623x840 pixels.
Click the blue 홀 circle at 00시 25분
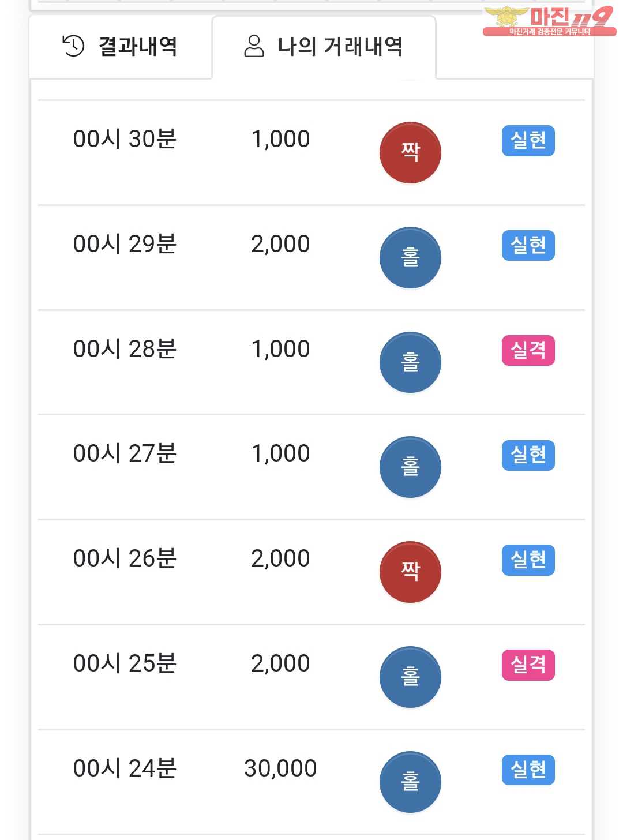[410, 677]
